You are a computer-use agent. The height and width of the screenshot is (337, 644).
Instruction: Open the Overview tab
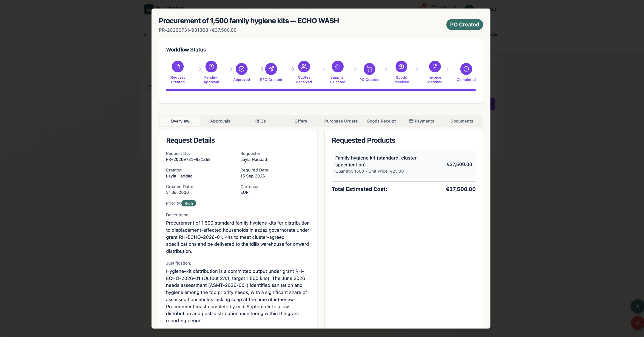180,121
